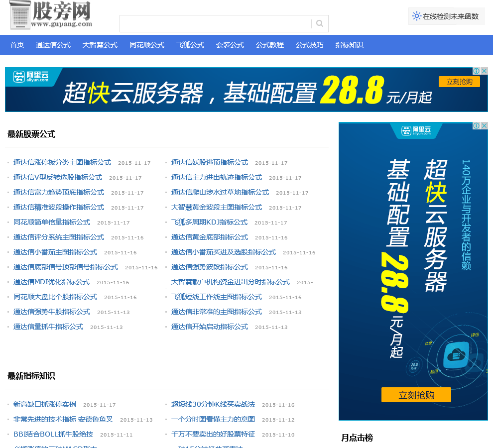The image size is (493, 448).
Task: Open 通达信开始启动指标公式 link
Action: pos(210,327)
